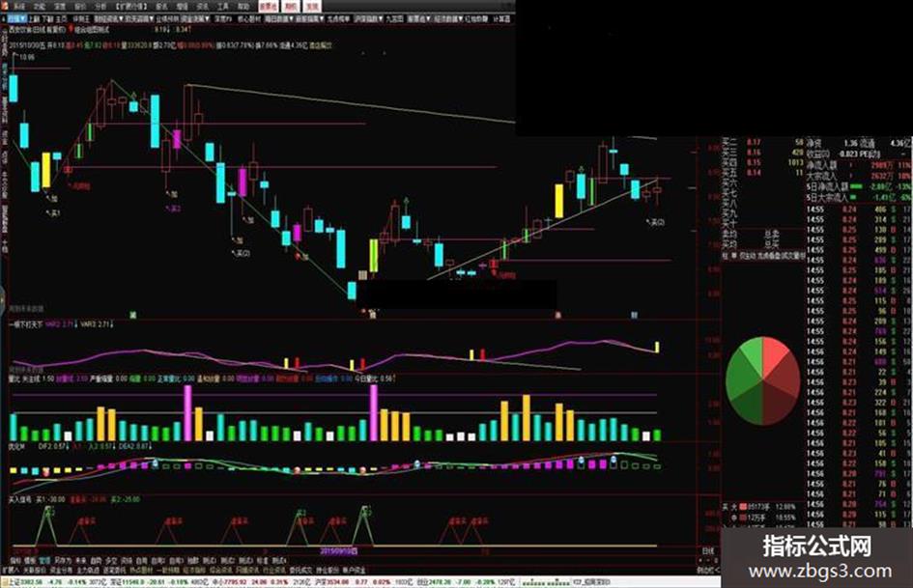This screenshot has width=913, height=588.
Task: Click the red 期权 button in title bar
Action: click(292, 7)
